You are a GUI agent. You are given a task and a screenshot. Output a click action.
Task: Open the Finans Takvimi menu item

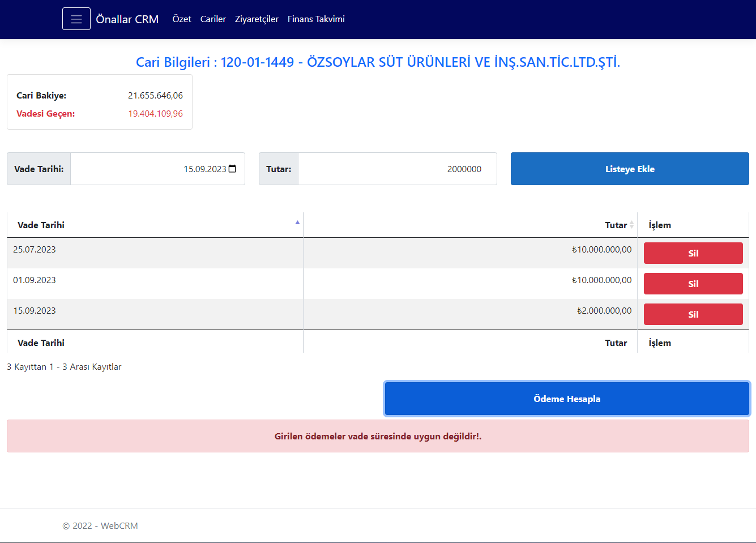click(x=316, y=19)
